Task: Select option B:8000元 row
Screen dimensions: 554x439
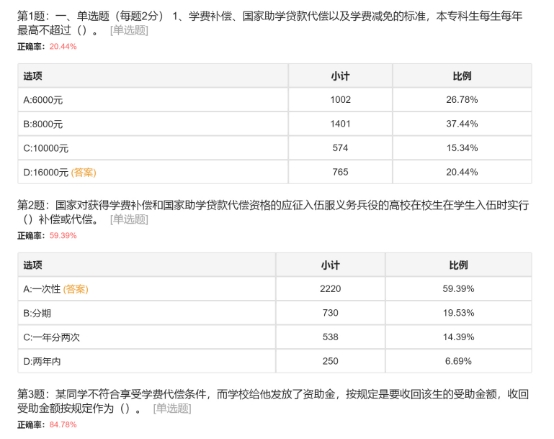Action: click(x=275, y=124)
